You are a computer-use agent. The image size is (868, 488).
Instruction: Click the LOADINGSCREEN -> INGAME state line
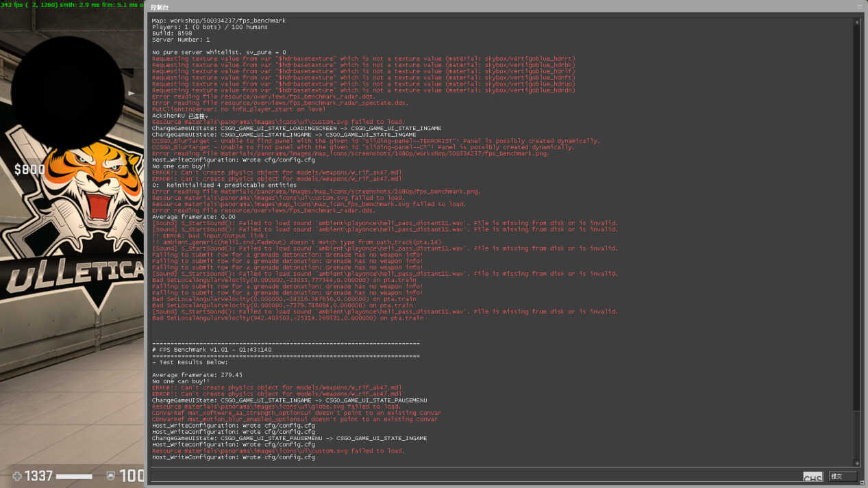(297, 128)
